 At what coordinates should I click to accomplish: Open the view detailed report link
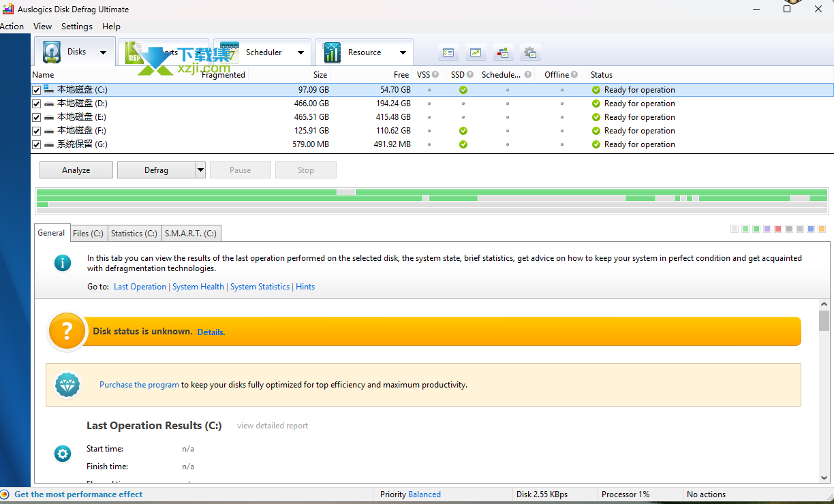(x=273, y=426)
